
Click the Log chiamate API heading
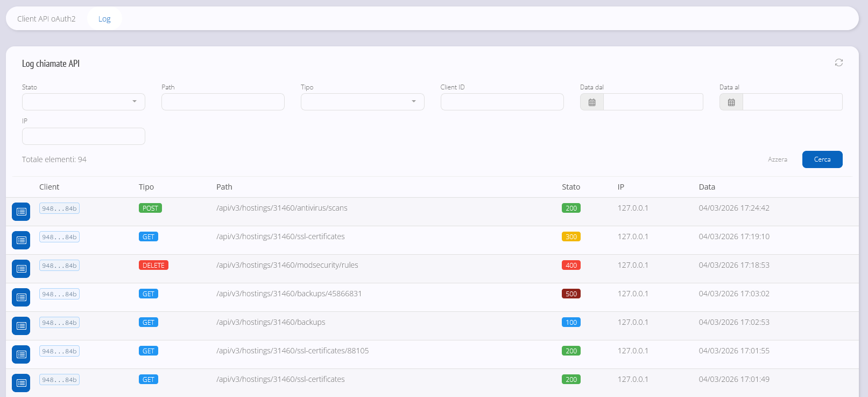(51, 64)
